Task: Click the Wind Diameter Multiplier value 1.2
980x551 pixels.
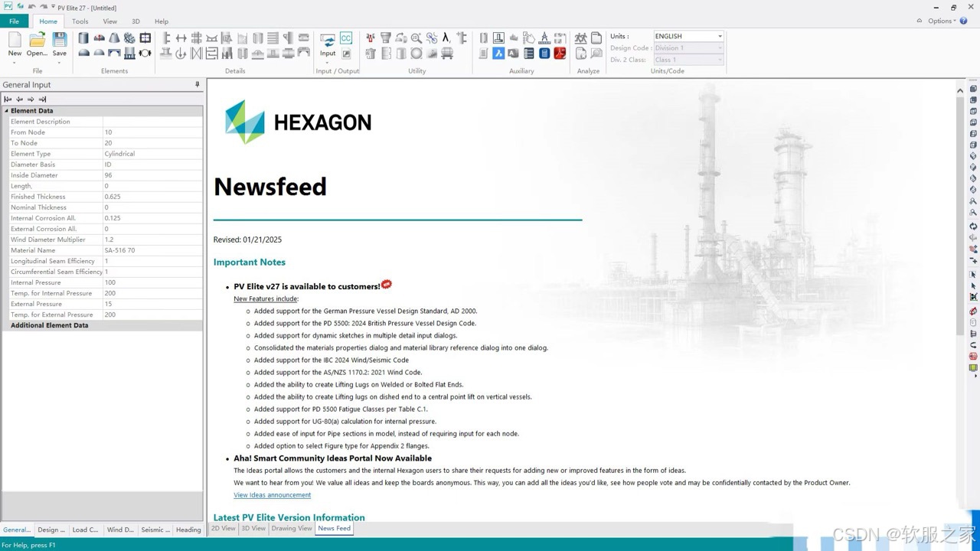Action: tap(152, 240)
